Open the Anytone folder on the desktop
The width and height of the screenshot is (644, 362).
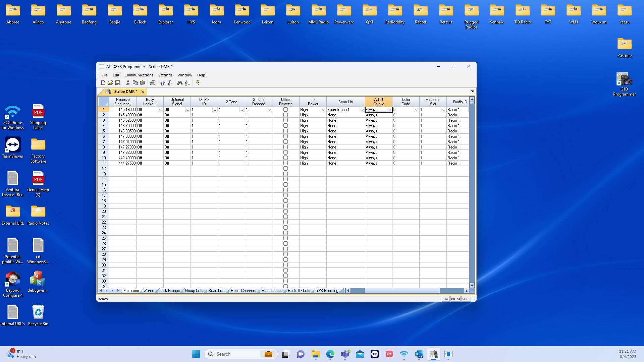point(64,14)
